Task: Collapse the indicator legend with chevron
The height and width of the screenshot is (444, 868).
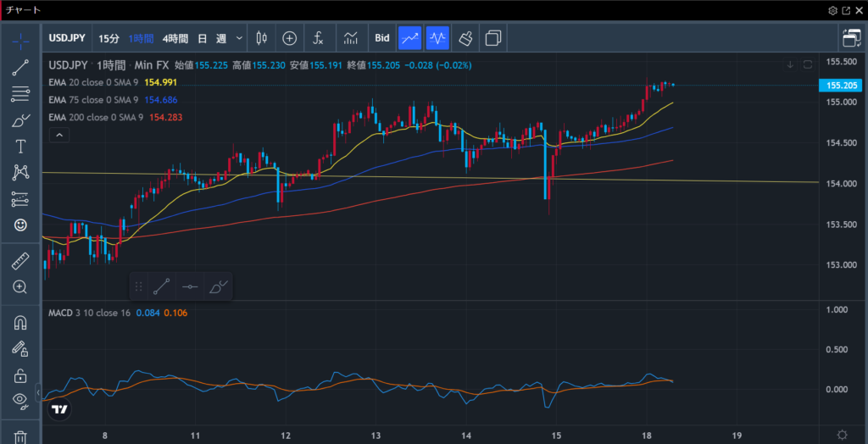Action: point(58,135)
